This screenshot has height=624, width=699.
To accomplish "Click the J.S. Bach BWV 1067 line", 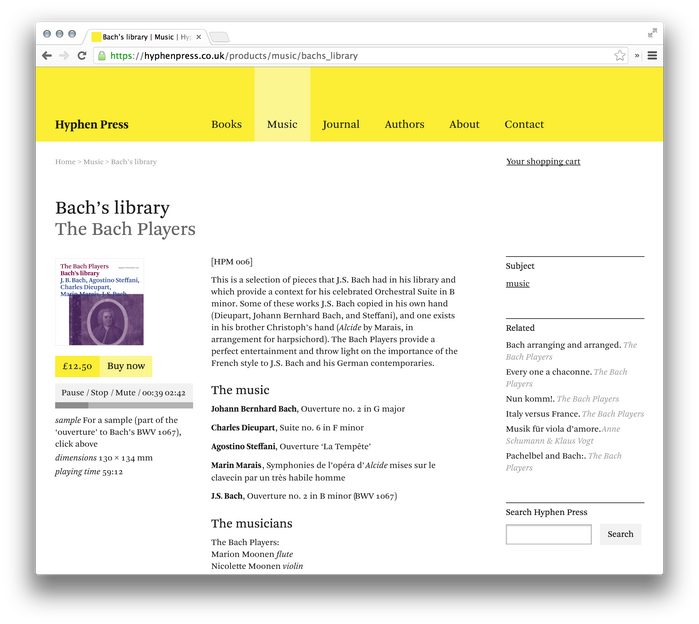I will [x=304, y=496].
